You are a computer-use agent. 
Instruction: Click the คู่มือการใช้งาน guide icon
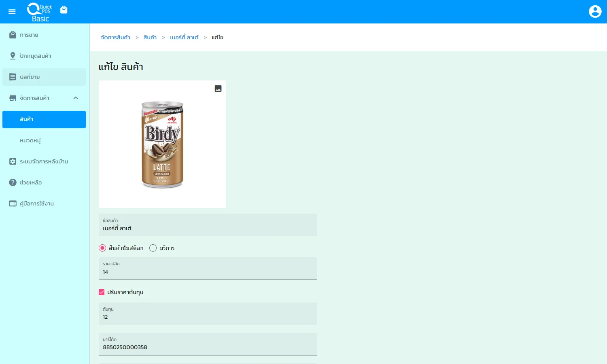pos(13,203)
